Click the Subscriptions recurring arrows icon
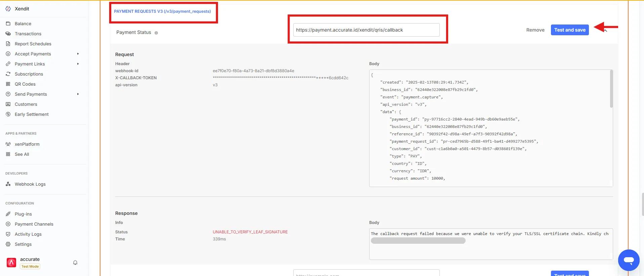This screenshot has height=276, width=644. [x=8, y=74]
